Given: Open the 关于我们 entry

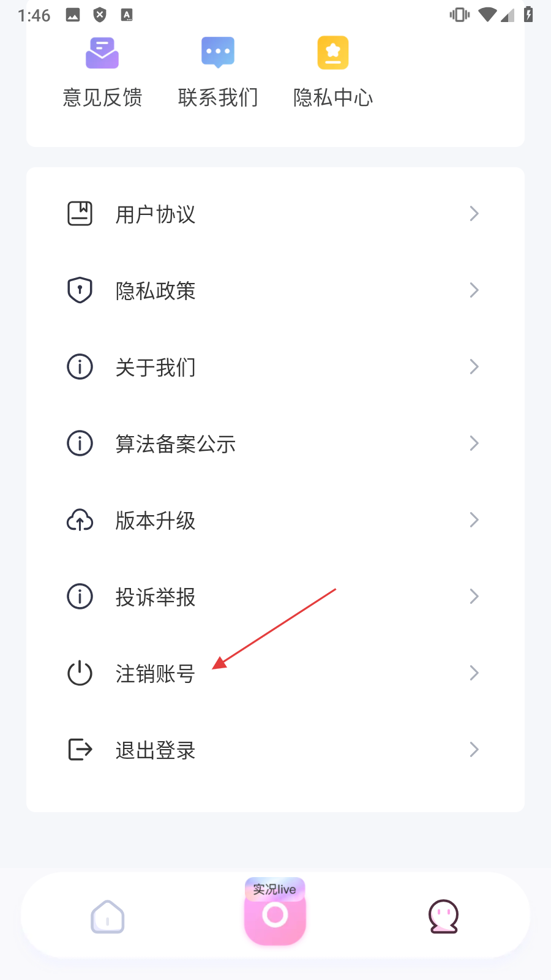Looking at the screenshot, I should tap(156, 367).
